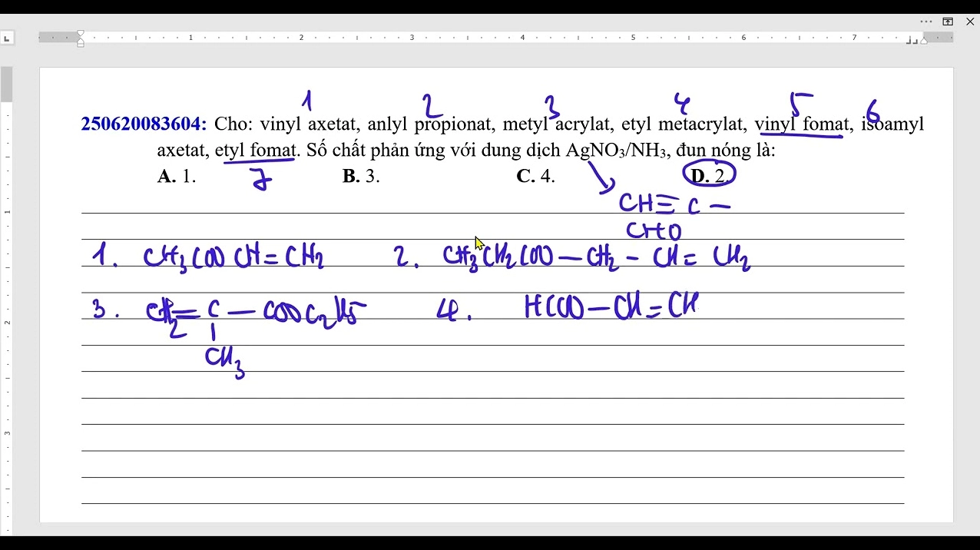Click the tab stop selector by the ruler

point(7,38)
